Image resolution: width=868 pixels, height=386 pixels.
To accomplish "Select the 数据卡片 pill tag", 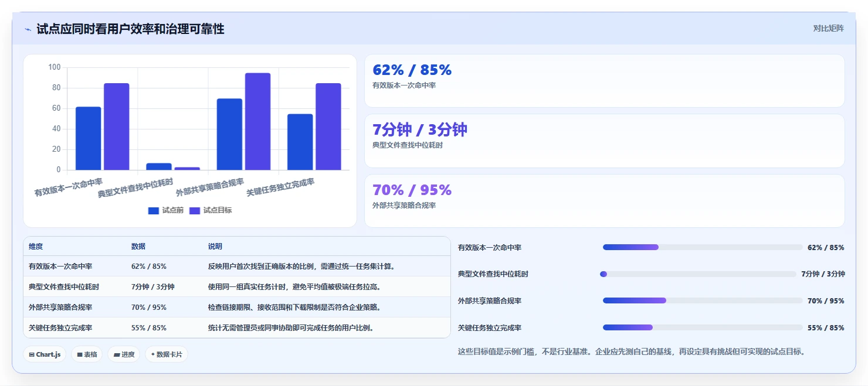I will [166, 354].
